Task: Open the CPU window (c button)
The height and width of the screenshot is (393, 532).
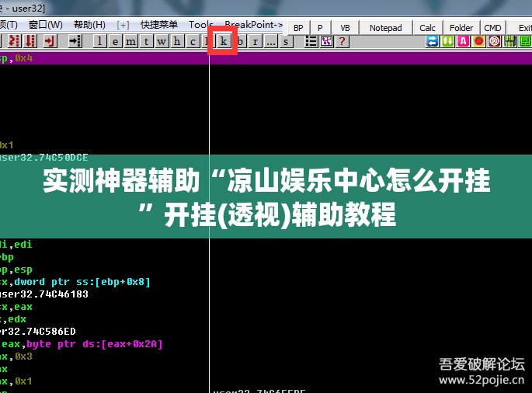Action: pyautogui.click(x=193, y=41)
